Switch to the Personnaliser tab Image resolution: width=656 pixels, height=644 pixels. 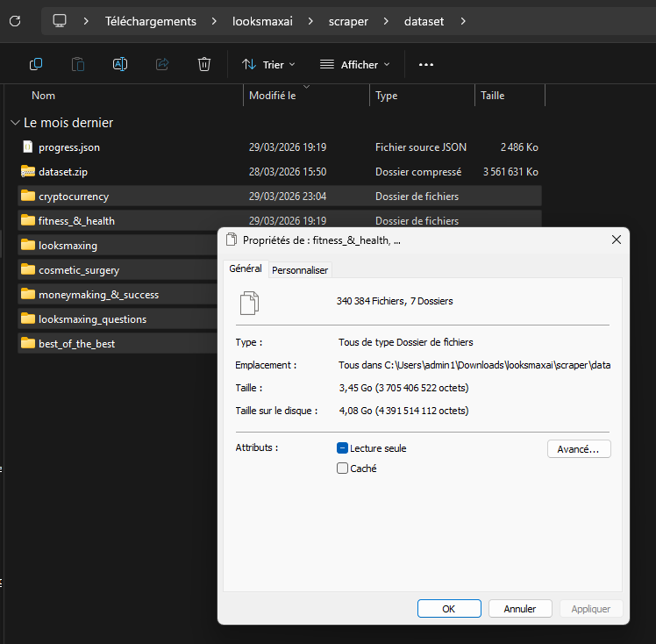coord(300,270)
